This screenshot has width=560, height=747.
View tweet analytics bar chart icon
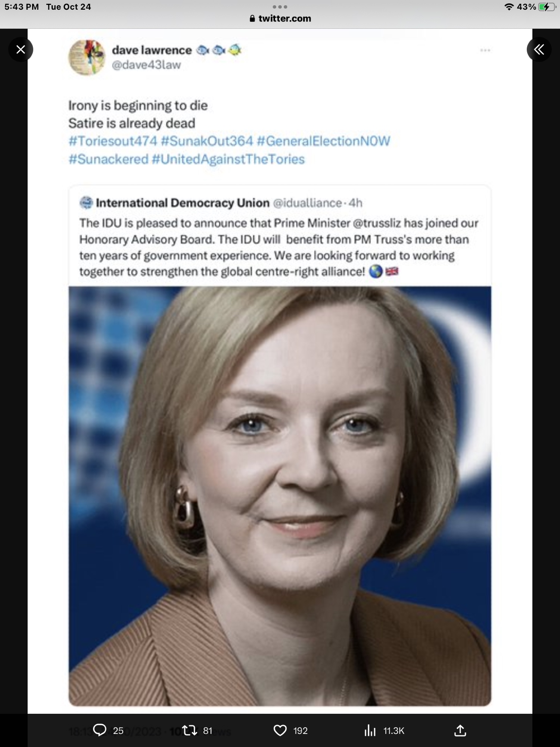370,730
